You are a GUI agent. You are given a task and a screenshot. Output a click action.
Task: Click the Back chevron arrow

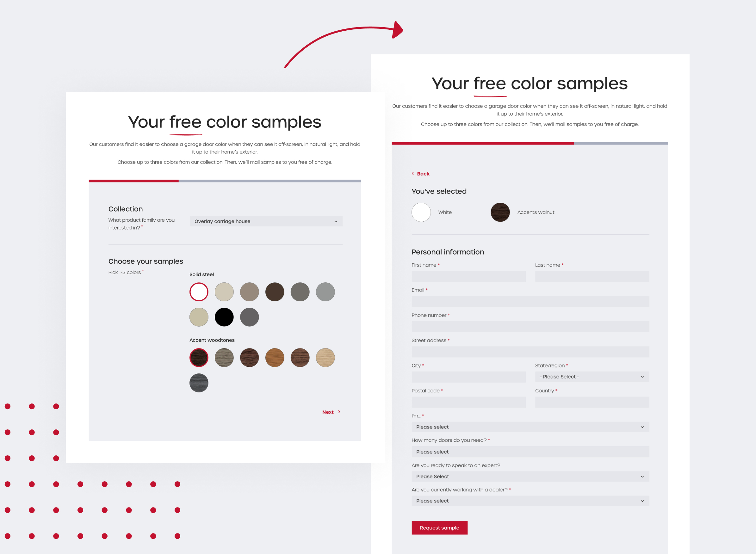click(412, 173)
